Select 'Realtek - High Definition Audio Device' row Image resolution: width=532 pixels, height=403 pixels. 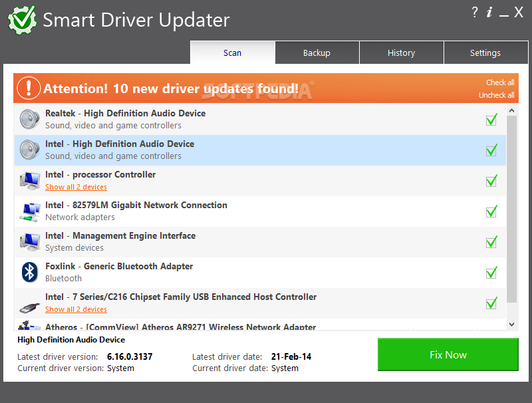[x=260, y=120]
